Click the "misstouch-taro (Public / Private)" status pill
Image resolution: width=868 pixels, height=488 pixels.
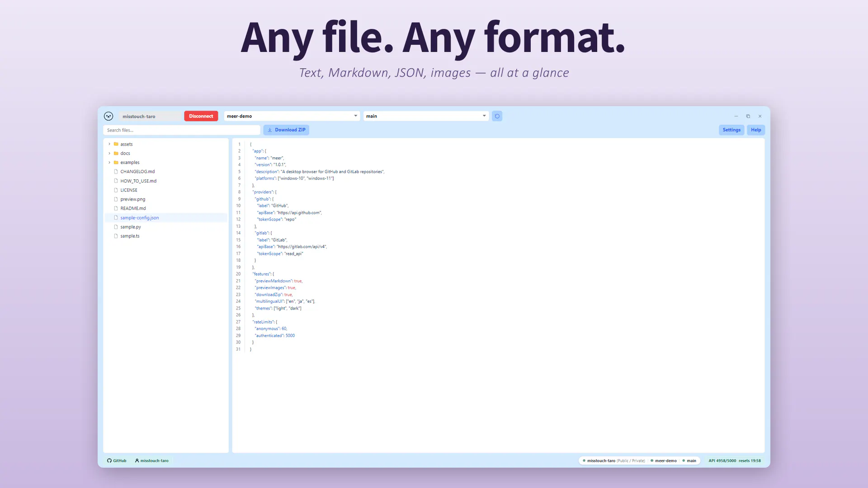coord(614,461)
